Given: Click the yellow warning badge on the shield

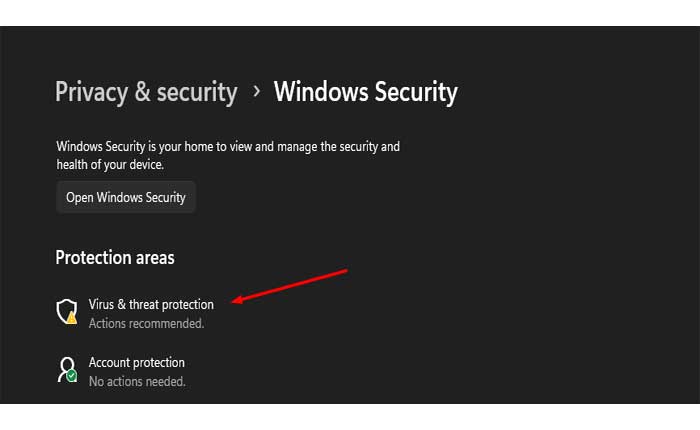Looking at the screenshot, I should pyautogui.click(x=72, y=319).
